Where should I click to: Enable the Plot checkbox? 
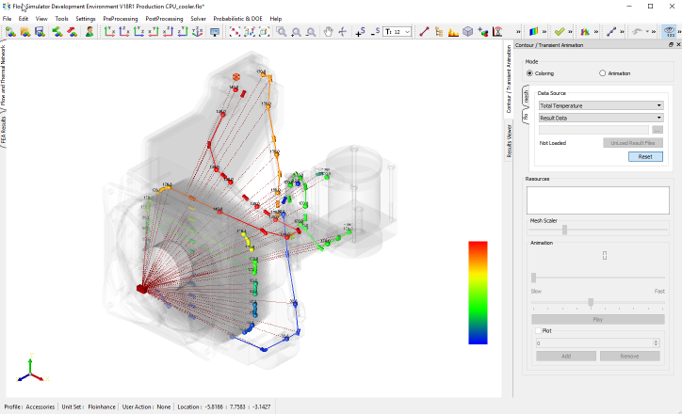coord(538,331)
